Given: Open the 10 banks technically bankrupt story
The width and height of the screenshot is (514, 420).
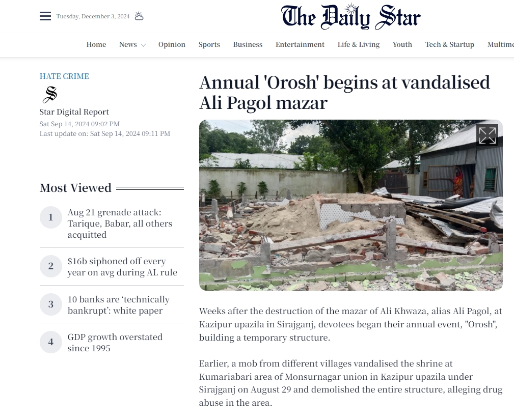Looking at the screenshot, I should pos(118,304).
